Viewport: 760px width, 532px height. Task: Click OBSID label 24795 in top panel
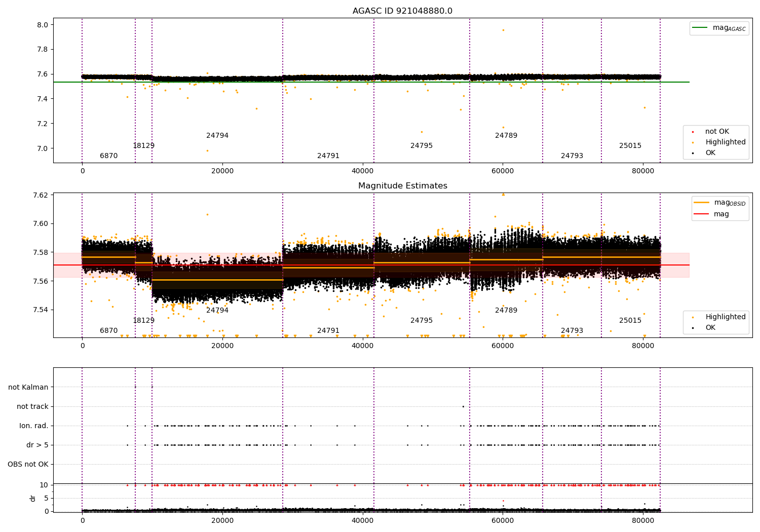point(422,146)
